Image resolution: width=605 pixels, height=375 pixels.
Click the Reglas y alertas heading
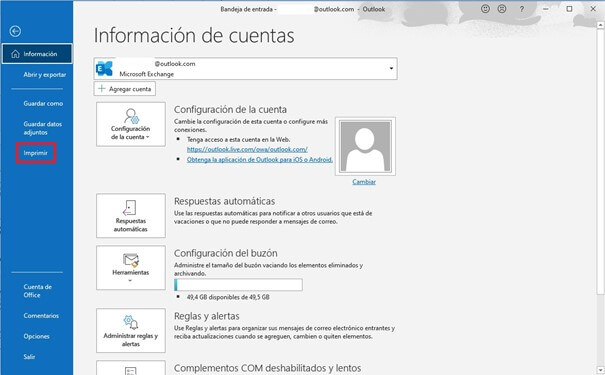[206, 316]
